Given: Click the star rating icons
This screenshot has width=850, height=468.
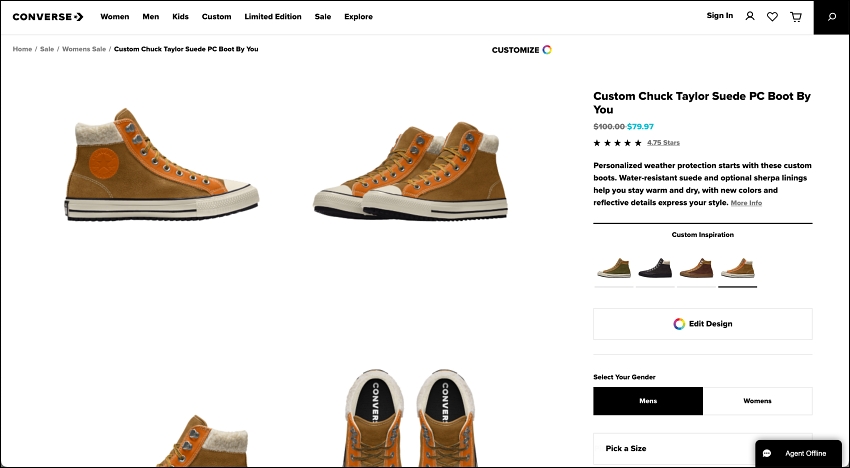Looking at the screenshot, I should click(x=617, y=143).
